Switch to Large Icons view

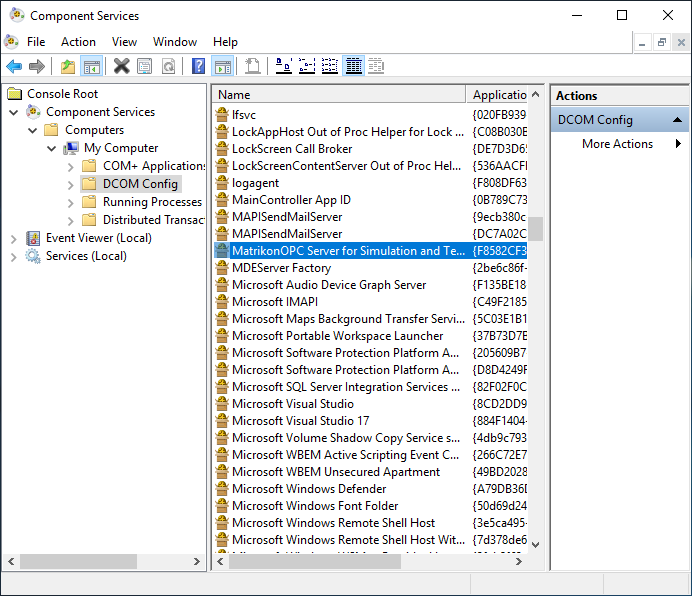284,67
